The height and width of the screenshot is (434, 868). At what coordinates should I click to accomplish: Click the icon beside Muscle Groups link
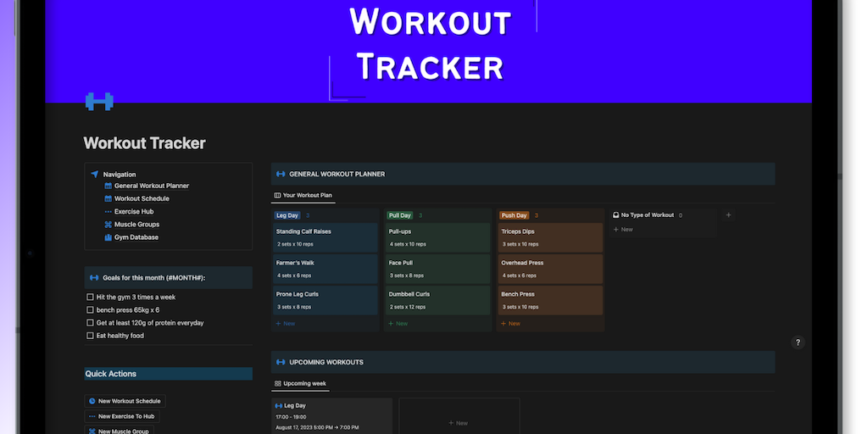pyautogui.click(x=108, y=224)
